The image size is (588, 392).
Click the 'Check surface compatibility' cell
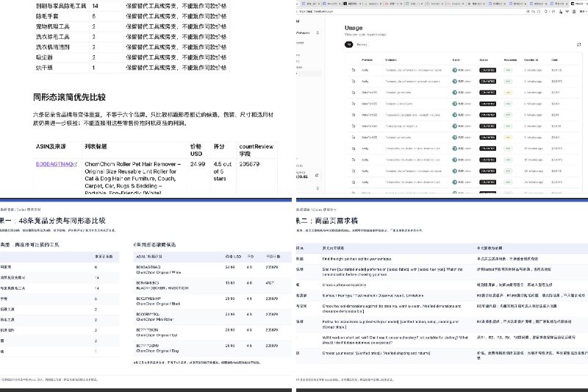click(x=344, y=285)
